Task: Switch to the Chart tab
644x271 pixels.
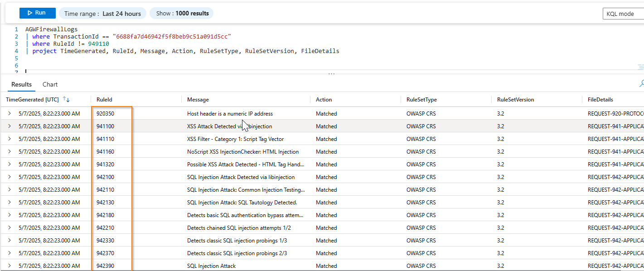Action: pyautogui.click(x=50, y=84)
